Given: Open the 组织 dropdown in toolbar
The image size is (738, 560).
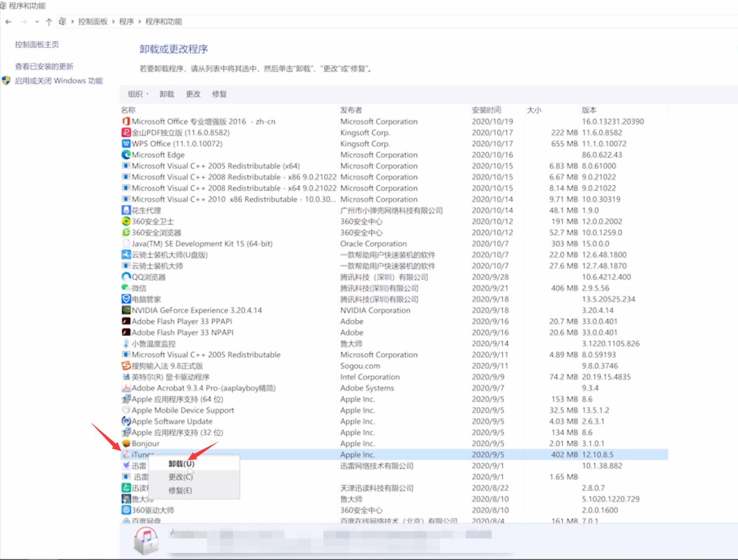Looking at the screenshot, I should 139,94.
